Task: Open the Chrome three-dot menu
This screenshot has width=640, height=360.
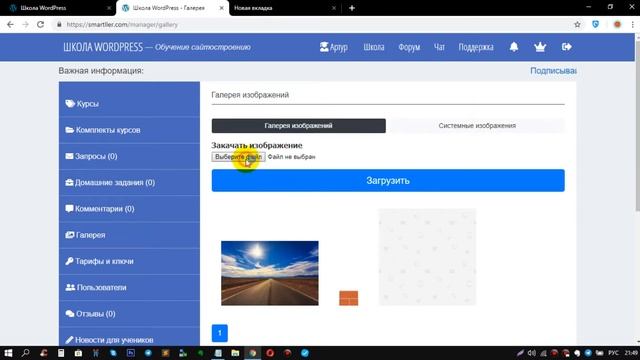Action: (x=633, y=24)
